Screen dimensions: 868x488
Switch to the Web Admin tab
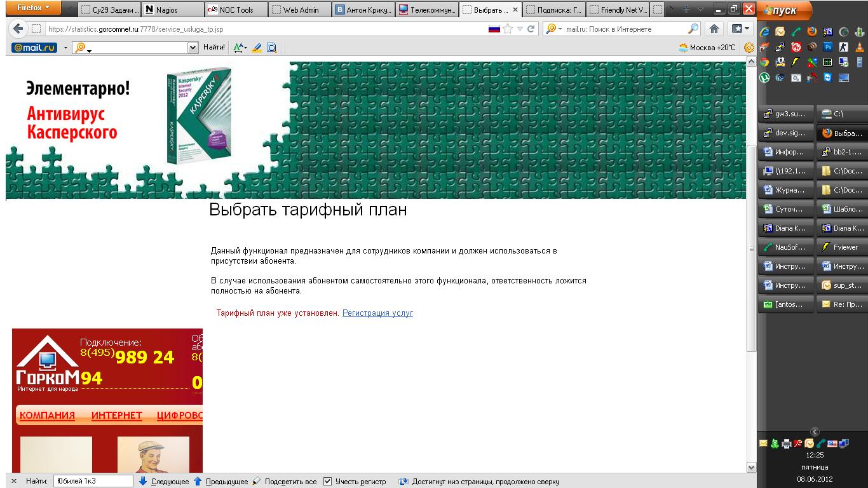(299, 10)
